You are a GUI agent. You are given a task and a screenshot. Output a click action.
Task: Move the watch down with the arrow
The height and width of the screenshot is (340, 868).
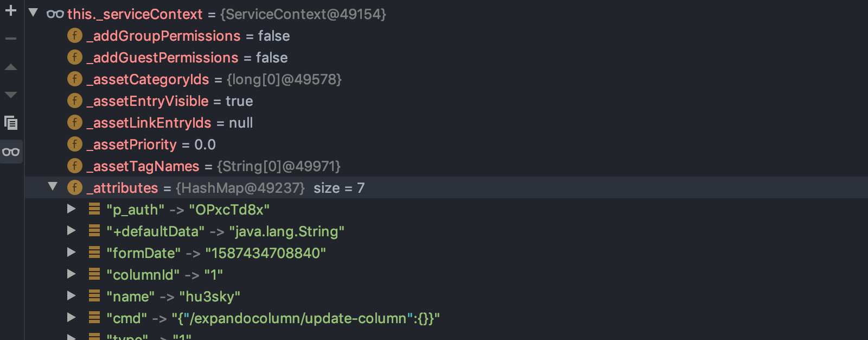point(11,95)
